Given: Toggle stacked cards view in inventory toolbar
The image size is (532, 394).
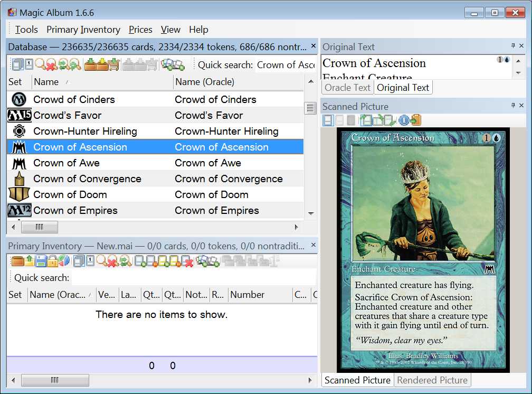Looking at the screenshot, I should [79, 261].
